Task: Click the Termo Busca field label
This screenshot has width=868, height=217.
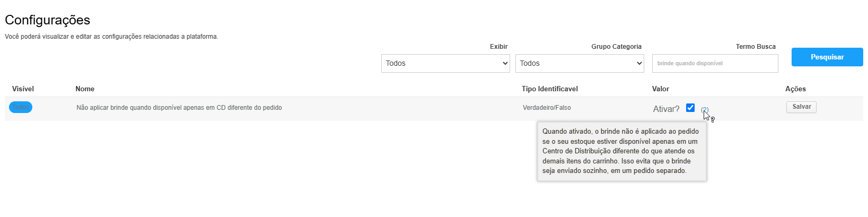Action: 756,47
